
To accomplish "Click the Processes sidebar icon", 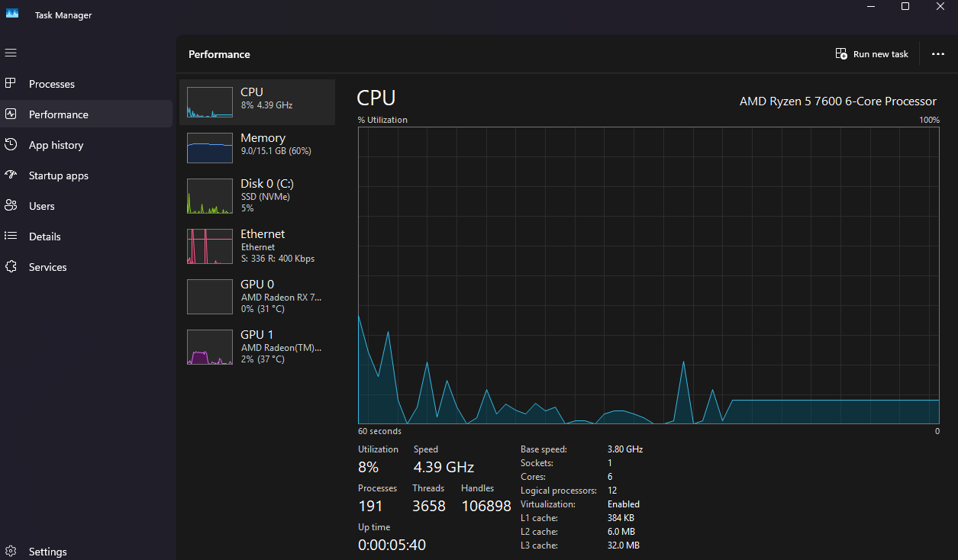I will pyautogui.click(x=11, y=83).
